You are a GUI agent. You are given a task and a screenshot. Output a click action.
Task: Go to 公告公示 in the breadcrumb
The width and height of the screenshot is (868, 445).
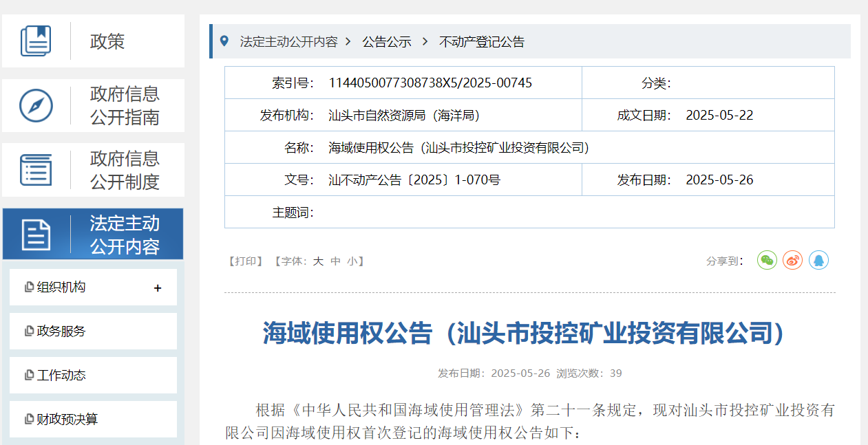(387, 42)
